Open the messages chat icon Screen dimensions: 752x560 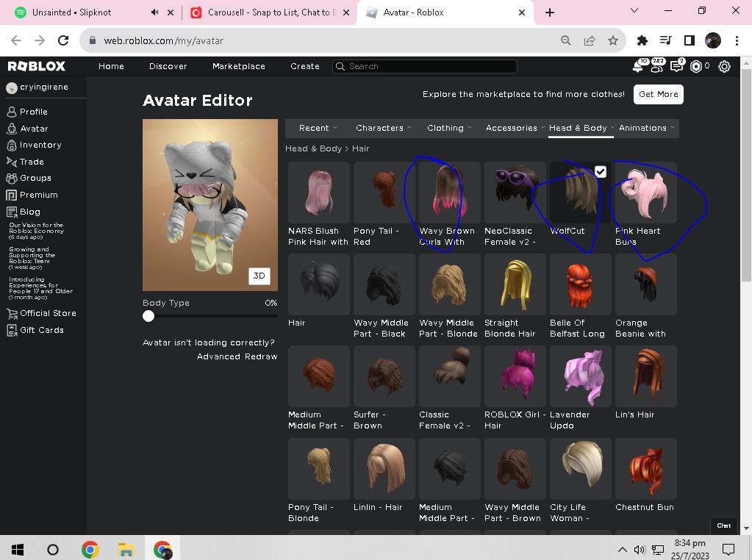coord(677,66)
